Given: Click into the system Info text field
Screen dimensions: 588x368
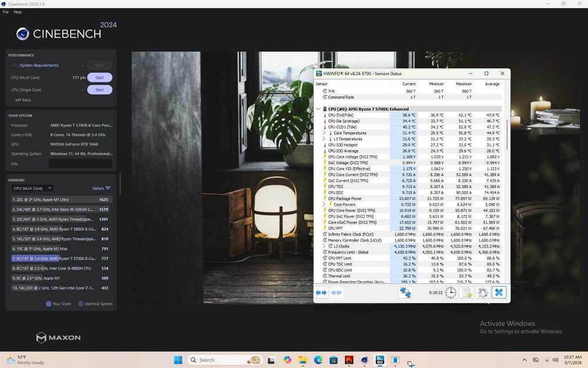Looking at the screenshot, I should tap(80, 163).
